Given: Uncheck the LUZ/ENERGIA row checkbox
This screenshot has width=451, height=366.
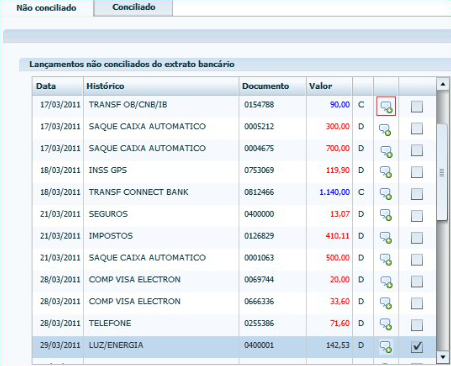Looking at the screenshot, I should click(417, 347).
